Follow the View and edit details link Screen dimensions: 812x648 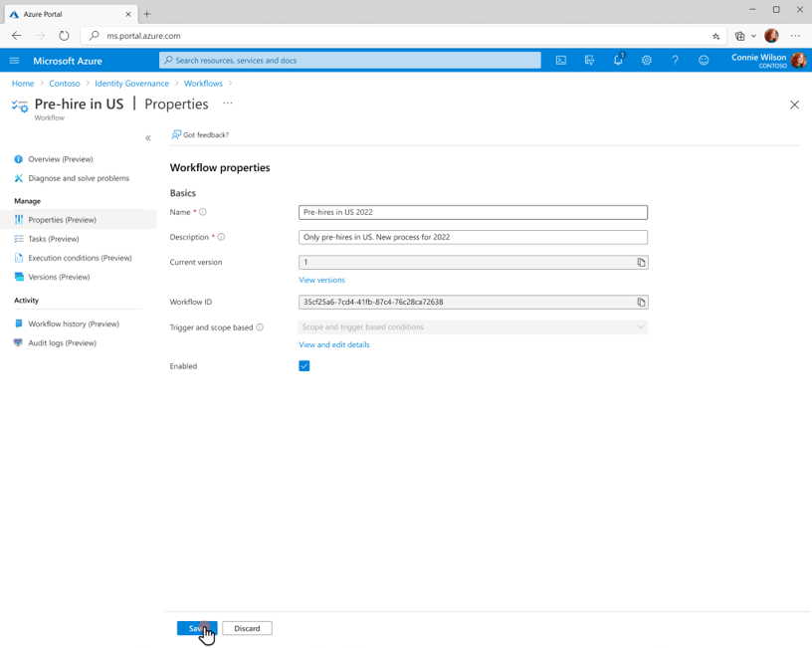point(334,344)
